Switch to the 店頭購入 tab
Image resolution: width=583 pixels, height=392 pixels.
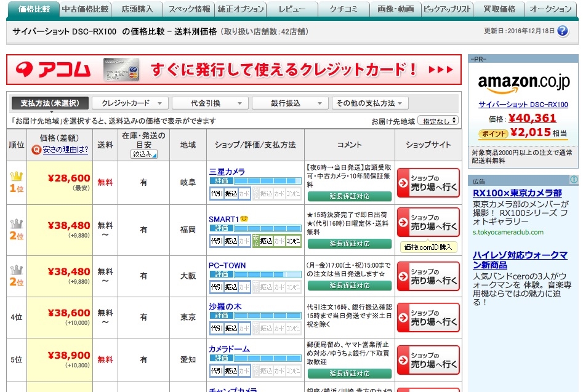tap(137, 9)
